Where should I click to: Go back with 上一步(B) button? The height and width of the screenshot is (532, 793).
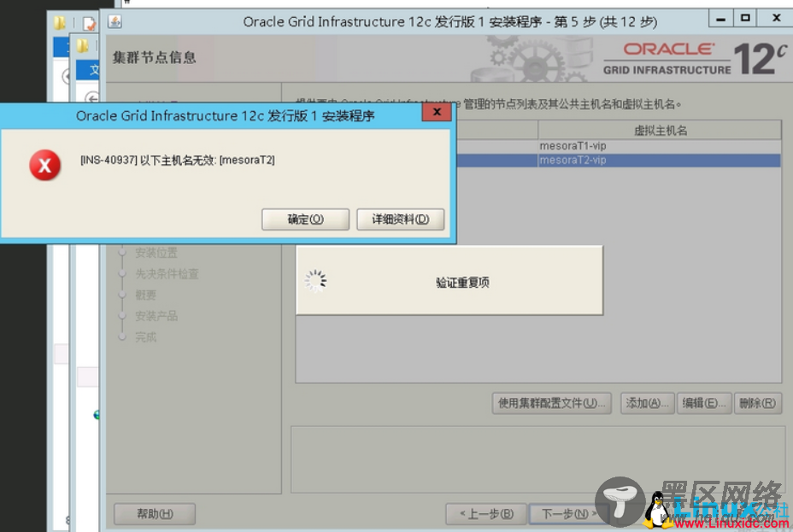486,514
